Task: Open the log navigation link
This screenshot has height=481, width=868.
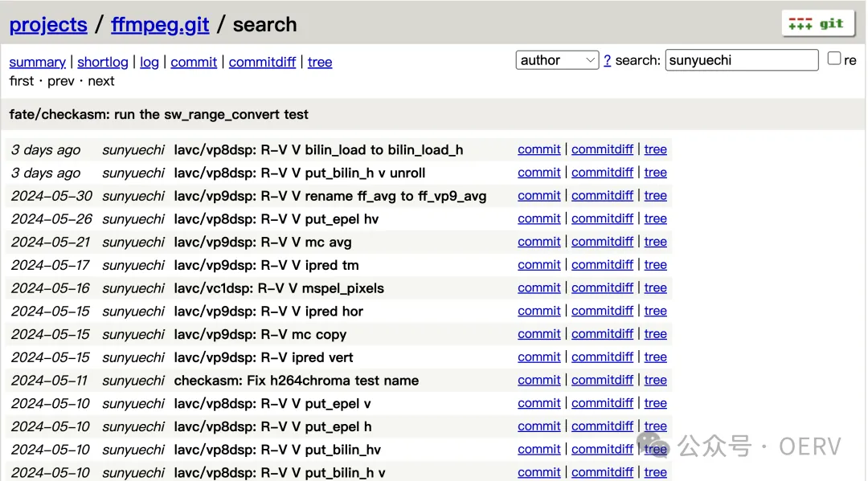Action: coord(149,62)
